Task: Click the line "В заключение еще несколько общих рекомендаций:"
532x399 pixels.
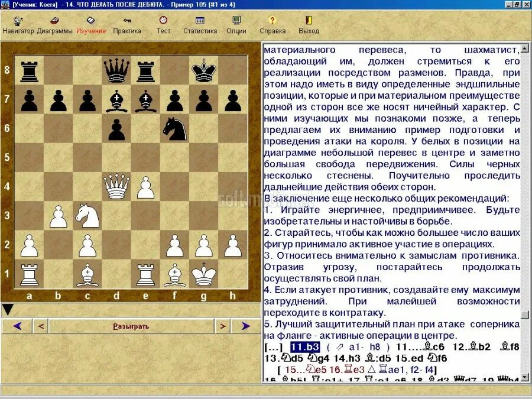Action: click(x=387, y=198)
